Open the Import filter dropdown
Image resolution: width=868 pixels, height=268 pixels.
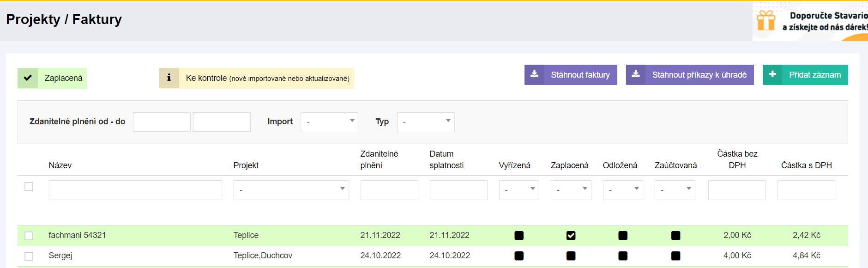[x=329, y=122]
